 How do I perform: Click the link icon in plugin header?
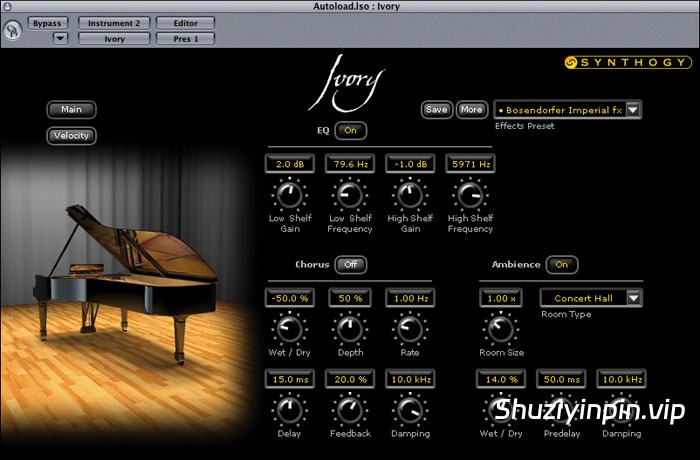pos(12,30)
